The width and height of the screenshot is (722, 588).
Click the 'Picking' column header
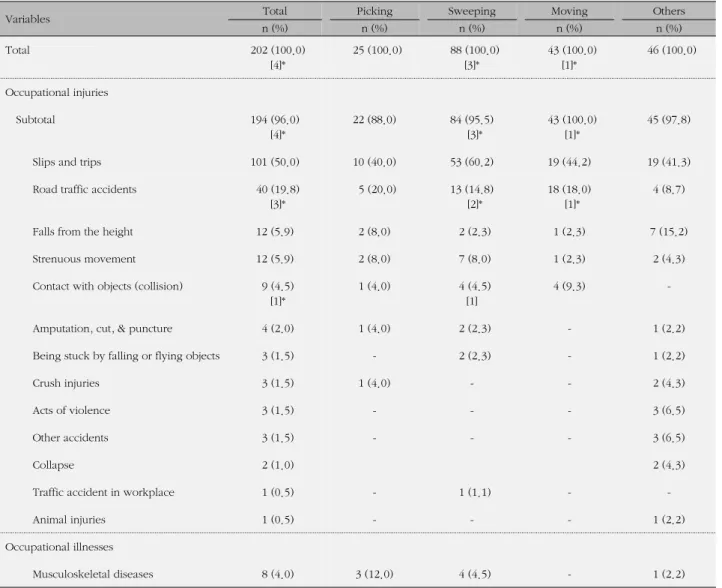point(374,11)
